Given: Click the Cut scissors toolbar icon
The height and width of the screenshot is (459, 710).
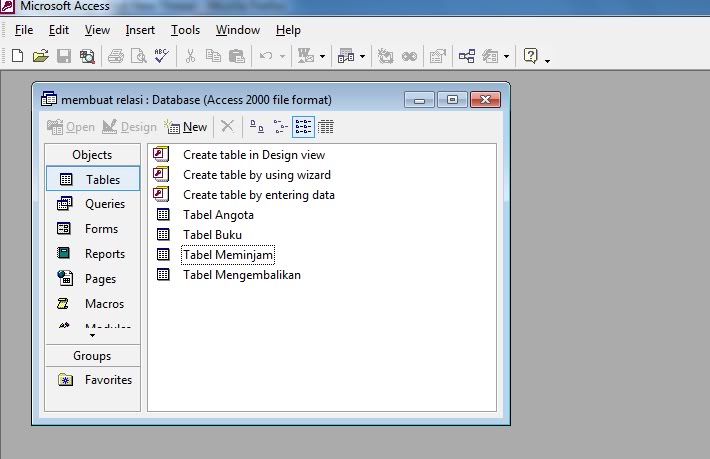Looking at the screenshot, I should 190,56.
